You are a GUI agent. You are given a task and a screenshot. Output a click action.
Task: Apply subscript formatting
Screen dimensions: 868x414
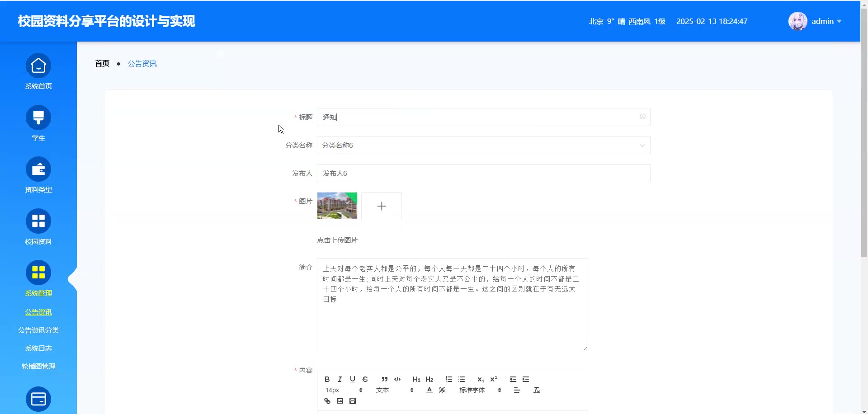481,379
